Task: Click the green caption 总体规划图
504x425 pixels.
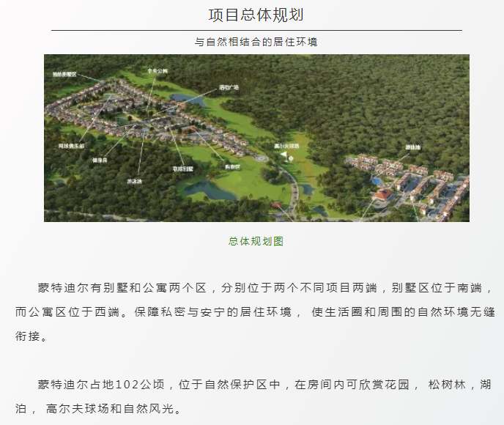Action: tap(256, 241)
